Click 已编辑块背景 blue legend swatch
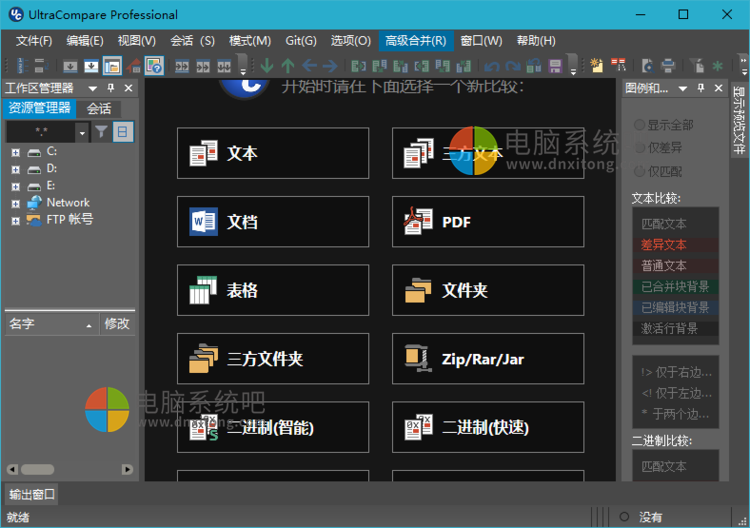This screenshot has height=528, width=750. pos(675,308)
